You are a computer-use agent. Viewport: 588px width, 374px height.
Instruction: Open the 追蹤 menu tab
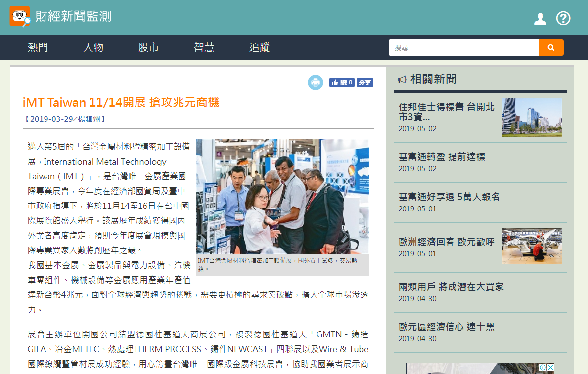pos(260,47)
